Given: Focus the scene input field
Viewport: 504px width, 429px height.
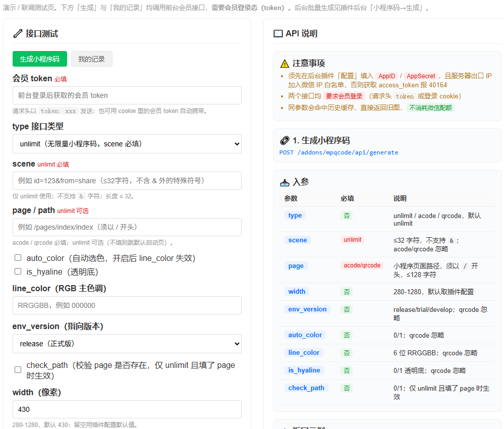Looking at the screenshot, I should point(127,181).
